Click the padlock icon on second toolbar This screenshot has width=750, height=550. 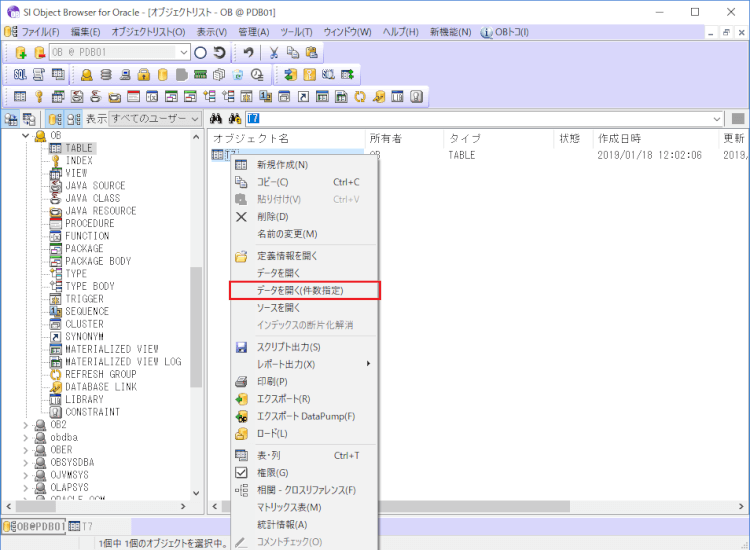click(x=143, y=74)
